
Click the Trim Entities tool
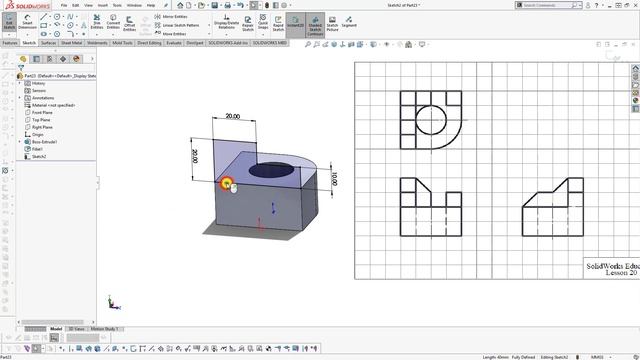[97, 22]
